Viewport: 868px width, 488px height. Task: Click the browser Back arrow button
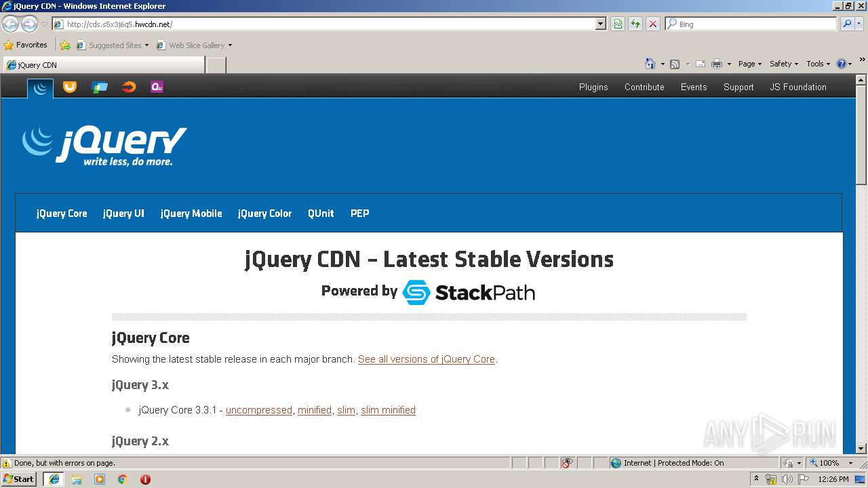(x=10, y=24)
